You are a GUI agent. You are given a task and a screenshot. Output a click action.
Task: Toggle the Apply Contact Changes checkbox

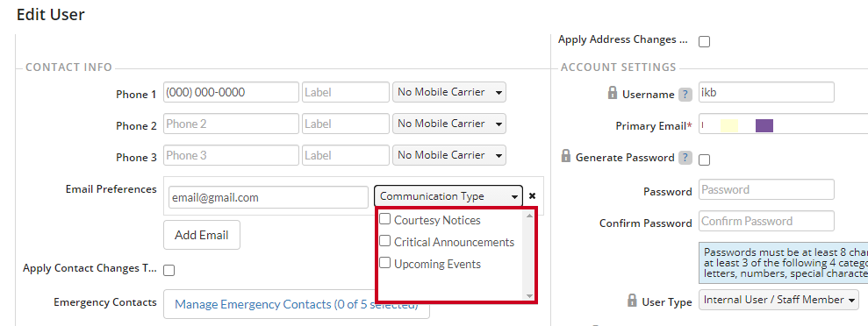(169, 270)
